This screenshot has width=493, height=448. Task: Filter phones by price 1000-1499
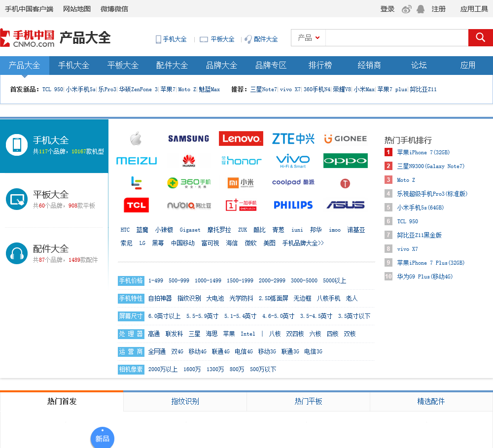(208, 280)
